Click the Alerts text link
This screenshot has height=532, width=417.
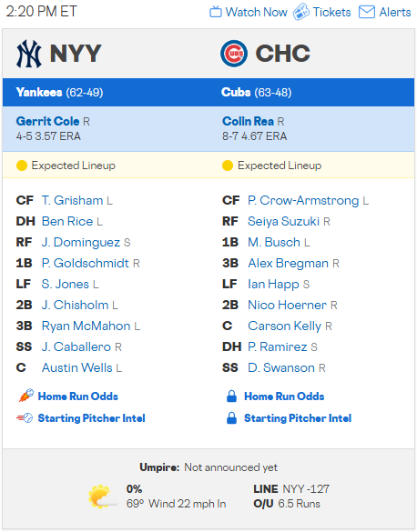(395, 12)
